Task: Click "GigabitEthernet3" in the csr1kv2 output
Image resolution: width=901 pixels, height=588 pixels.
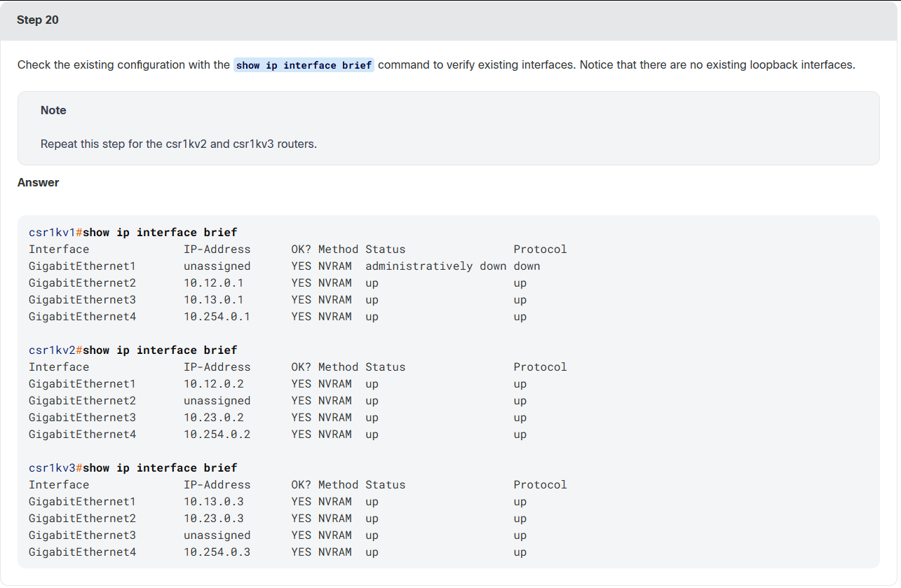Action: pyautogui.click(x=83, y=418)
